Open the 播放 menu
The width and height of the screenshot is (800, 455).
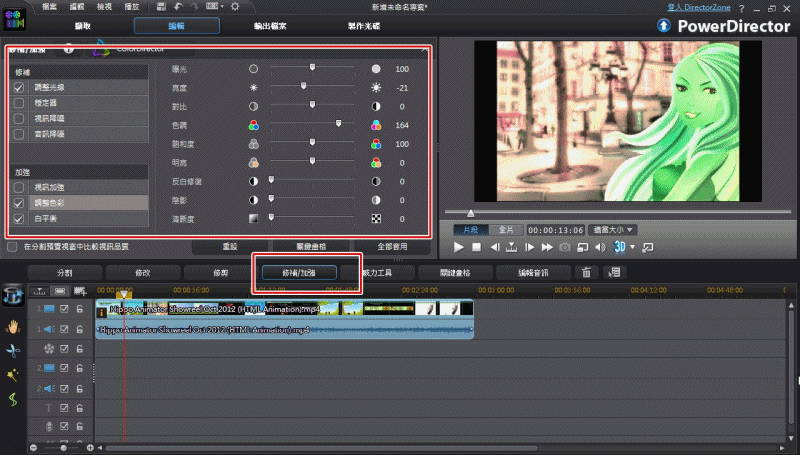click(132, 7)
